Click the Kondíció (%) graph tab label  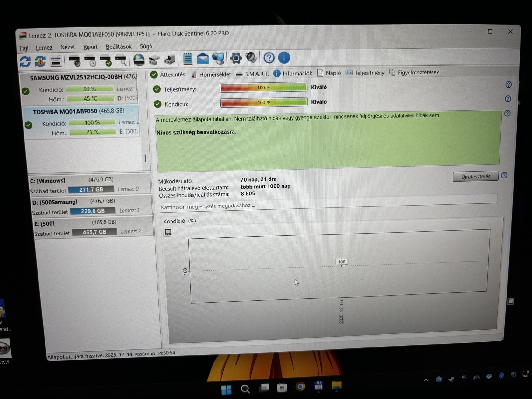click(179, 221)
